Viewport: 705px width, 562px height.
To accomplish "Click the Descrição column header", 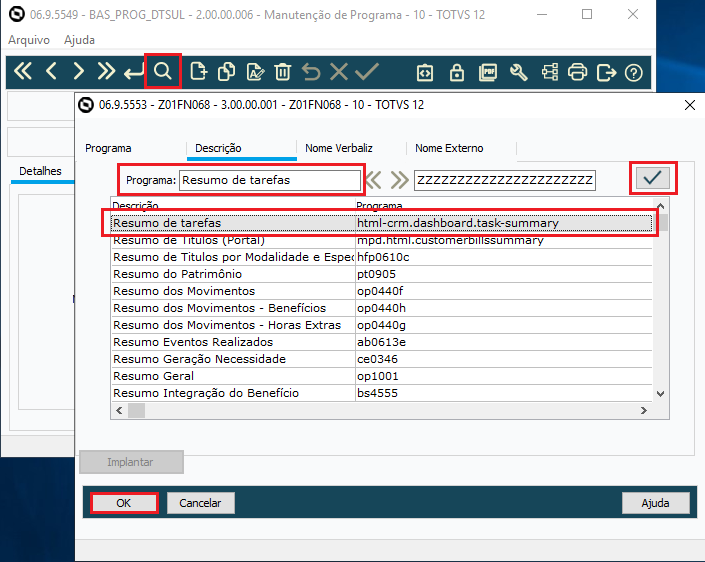I will click(233, 205).
